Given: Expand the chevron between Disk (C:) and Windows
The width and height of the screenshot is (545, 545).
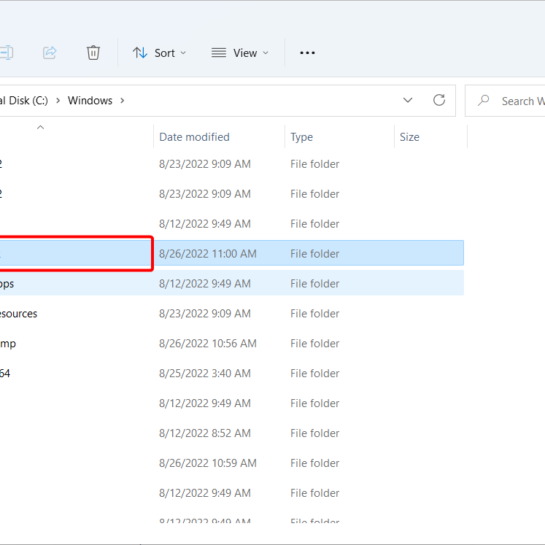Looking at the screenshot, I should pyautogui.click(x=58, y=101).
